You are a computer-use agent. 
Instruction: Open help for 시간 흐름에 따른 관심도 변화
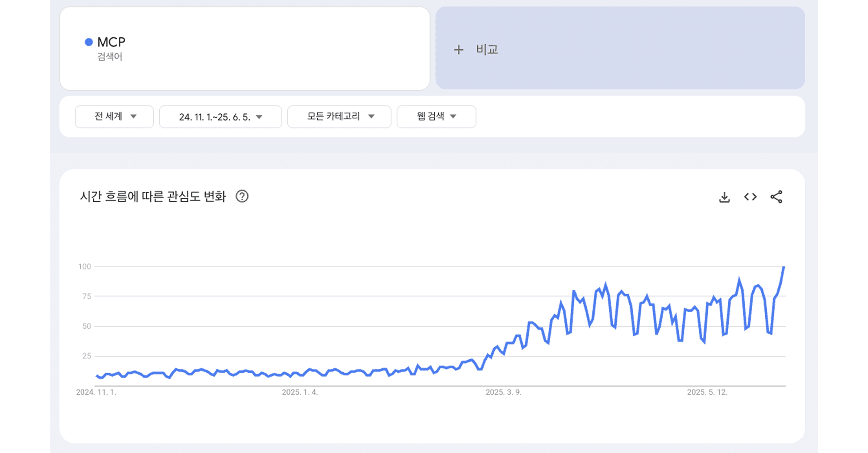tap(242, 197)
